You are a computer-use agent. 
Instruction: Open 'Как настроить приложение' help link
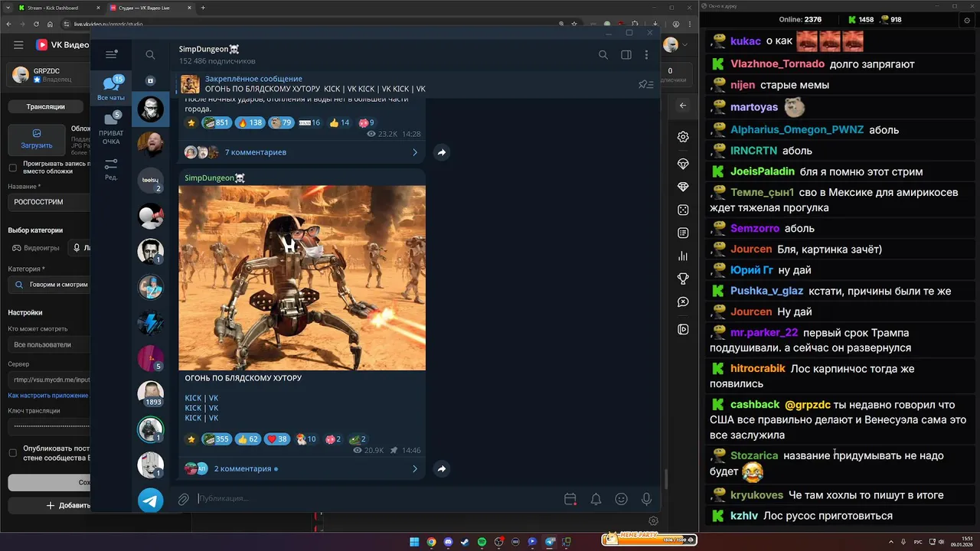49,396
